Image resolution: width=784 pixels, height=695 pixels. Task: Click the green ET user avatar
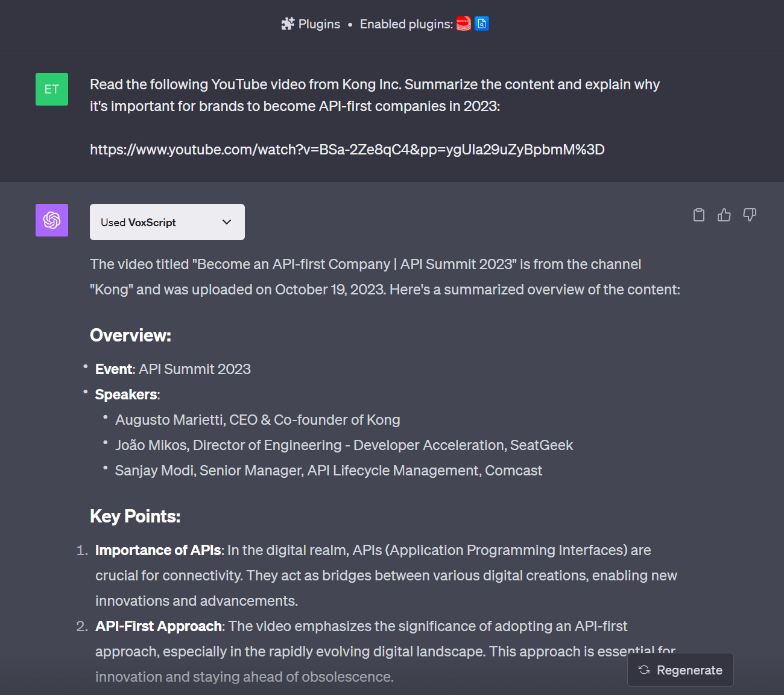pos(52,89)
